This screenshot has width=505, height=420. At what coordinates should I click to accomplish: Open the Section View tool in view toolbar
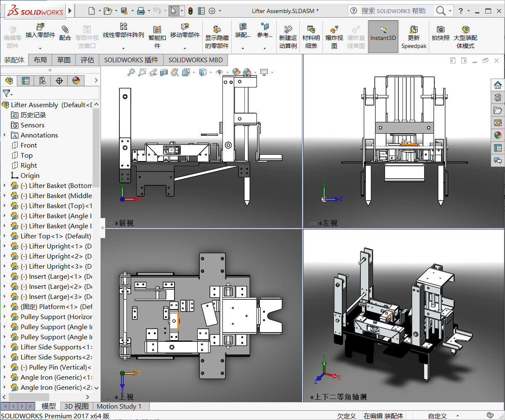tap(164, 72)
